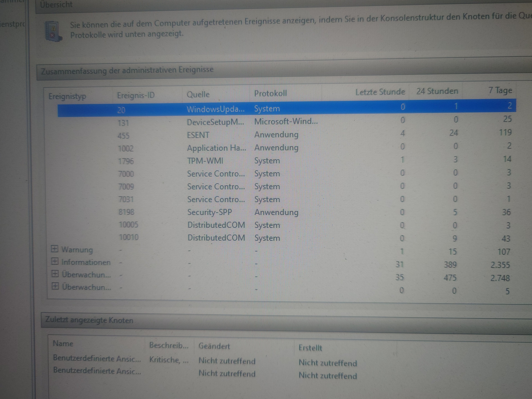This screenshot has height=399, width=532.
Task: Expand the last Überwachun... event group
Action: [55, 286]
